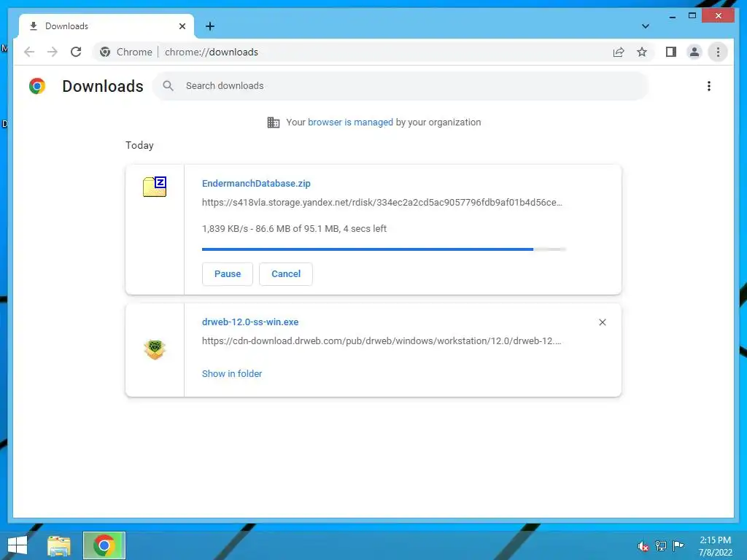Screen dimensions: 747x560
Task: Click the Chrome logo beside Downloads heading
Action: coord(37,86)
